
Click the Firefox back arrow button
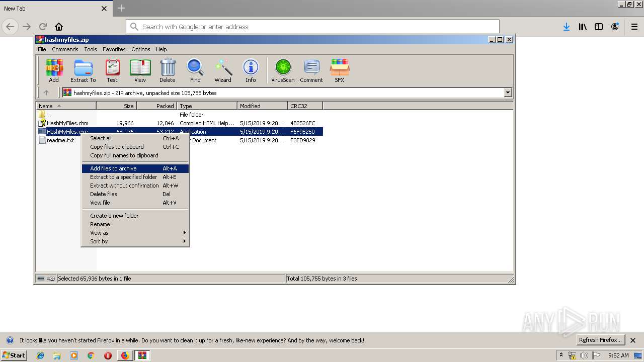(x=10, y=27)
